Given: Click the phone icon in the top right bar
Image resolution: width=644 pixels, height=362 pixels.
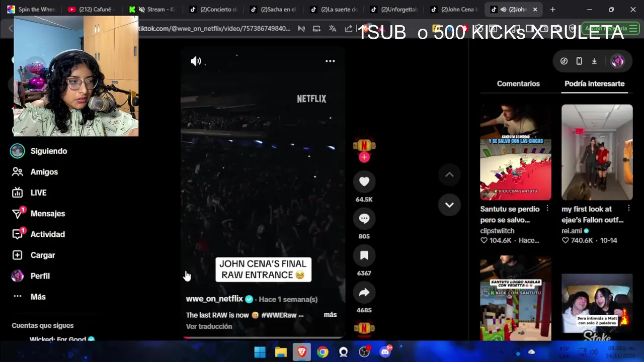Looking at the screenshot, I should tap(579, 61).
